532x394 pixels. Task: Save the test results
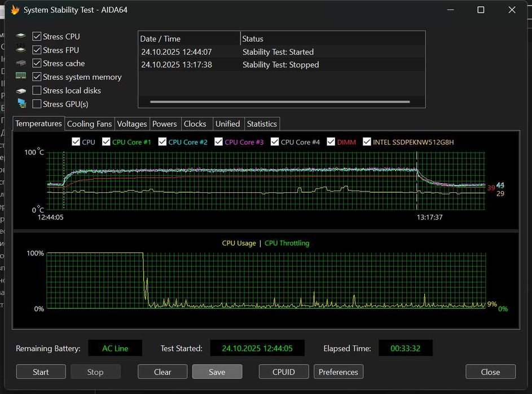[x=217, y=372]
